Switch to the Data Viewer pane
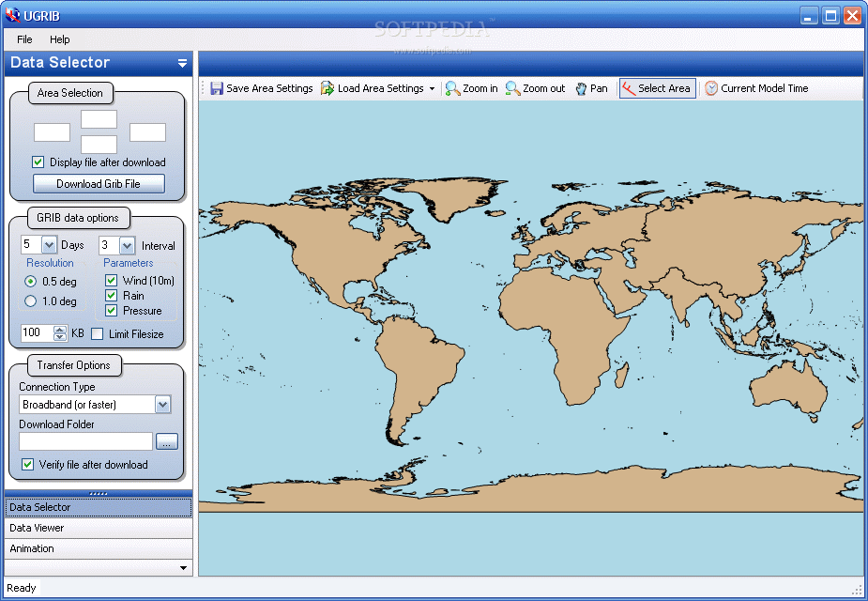Viewport: 868px width, 601px height. pyautogui.click(x=99, y=528)
